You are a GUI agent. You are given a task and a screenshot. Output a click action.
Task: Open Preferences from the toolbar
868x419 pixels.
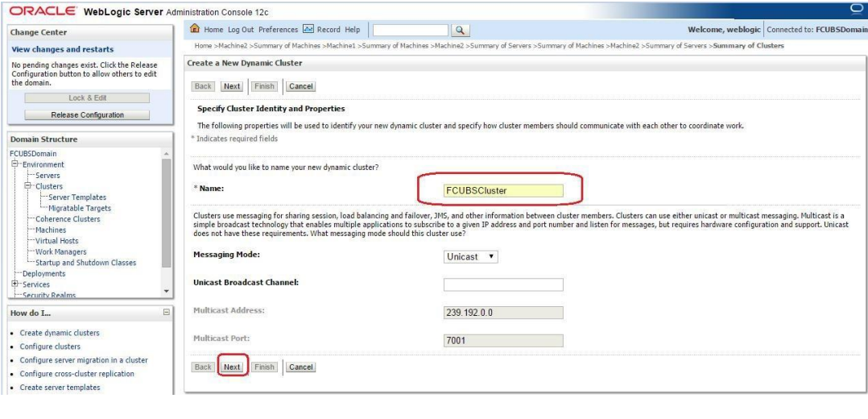point(278,30)
